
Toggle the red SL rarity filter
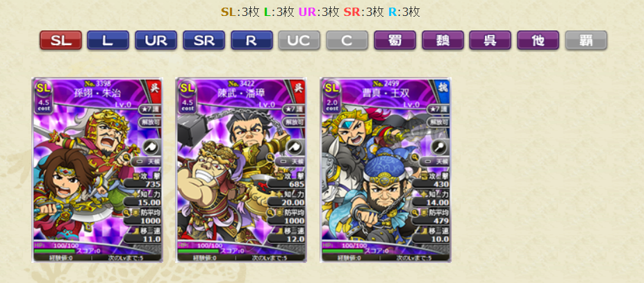coord(60,40)
